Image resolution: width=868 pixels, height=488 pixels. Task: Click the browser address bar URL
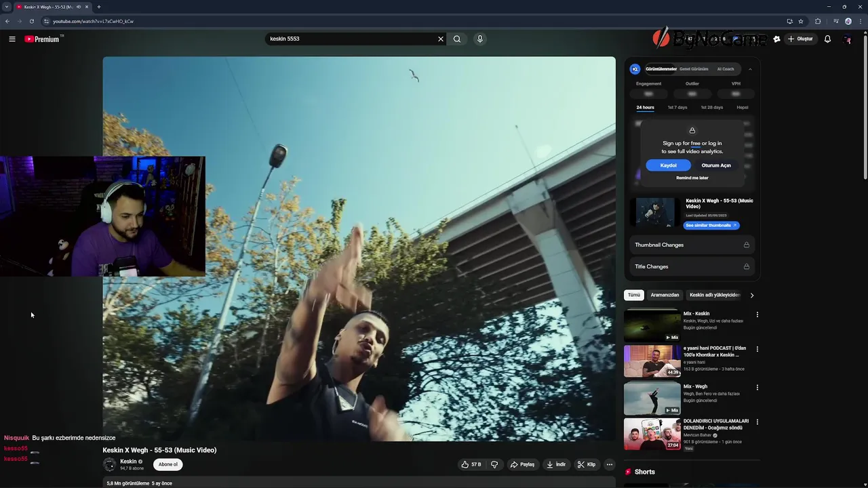(93, 21)
